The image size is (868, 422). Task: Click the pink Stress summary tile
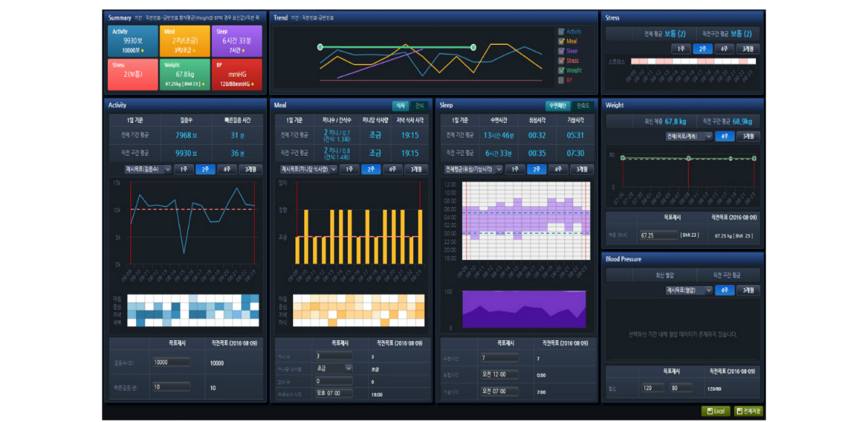click(x=132, y=75)
